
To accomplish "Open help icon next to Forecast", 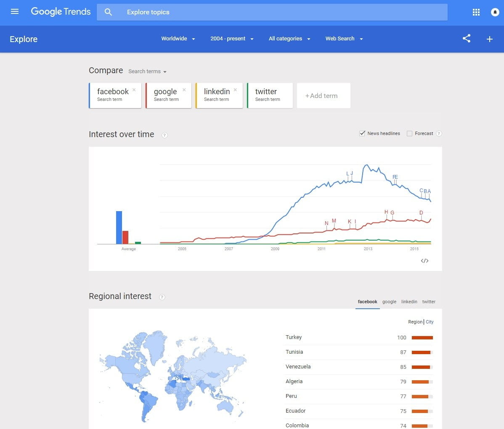I will tap(439, 133).
